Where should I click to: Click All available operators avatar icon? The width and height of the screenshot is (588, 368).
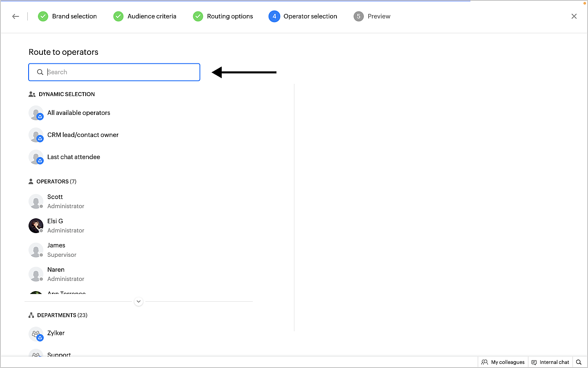[x=36, y=113]
